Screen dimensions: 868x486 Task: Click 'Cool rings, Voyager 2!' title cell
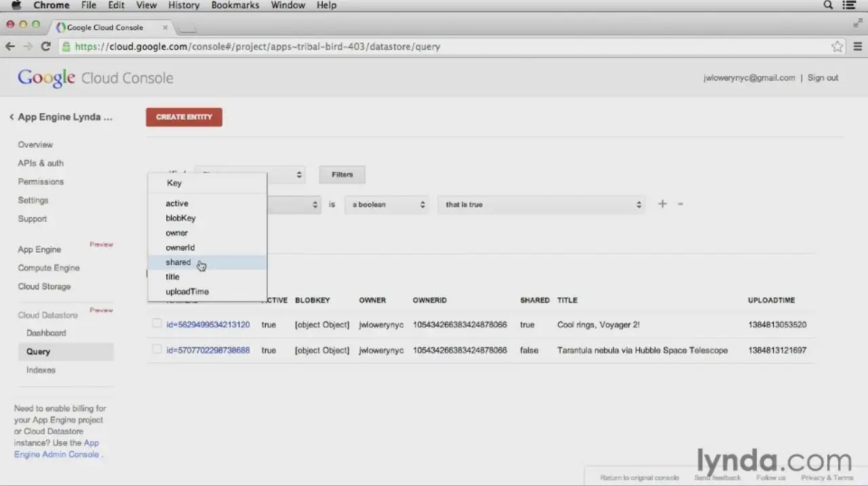[x=598, y=325]
